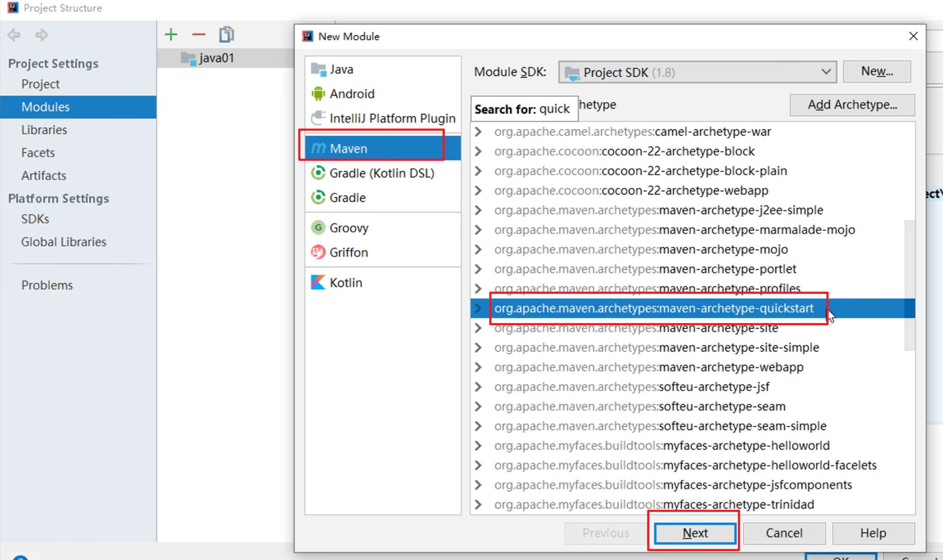Open SDKs under Platform Settings

click(35, 219)
